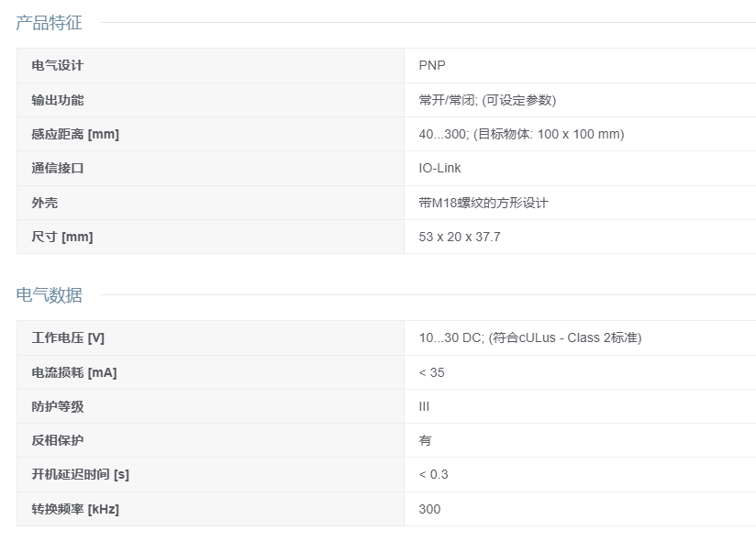
Task: Click the 开机延迟时间 [s] label
Action: click(80, 474)
